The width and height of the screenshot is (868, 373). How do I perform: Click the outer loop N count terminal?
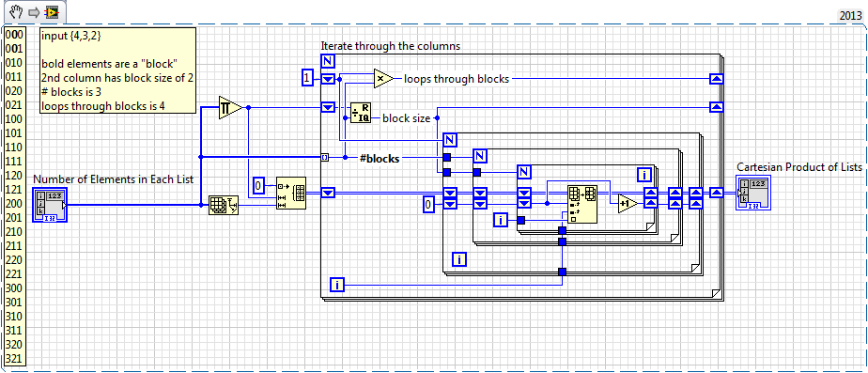[328, 61]
